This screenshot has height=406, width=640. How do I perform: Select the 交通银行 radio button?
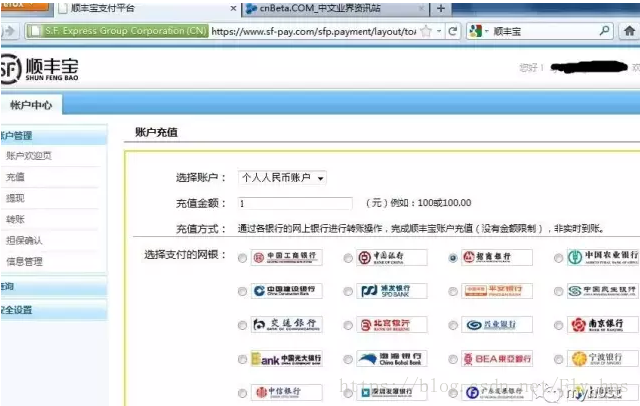[242, 325]
